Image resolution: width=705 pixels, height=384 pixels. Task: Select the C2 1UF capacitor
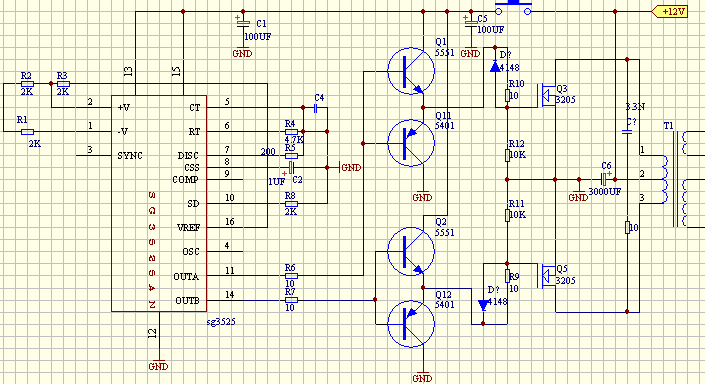pos(291,168)
